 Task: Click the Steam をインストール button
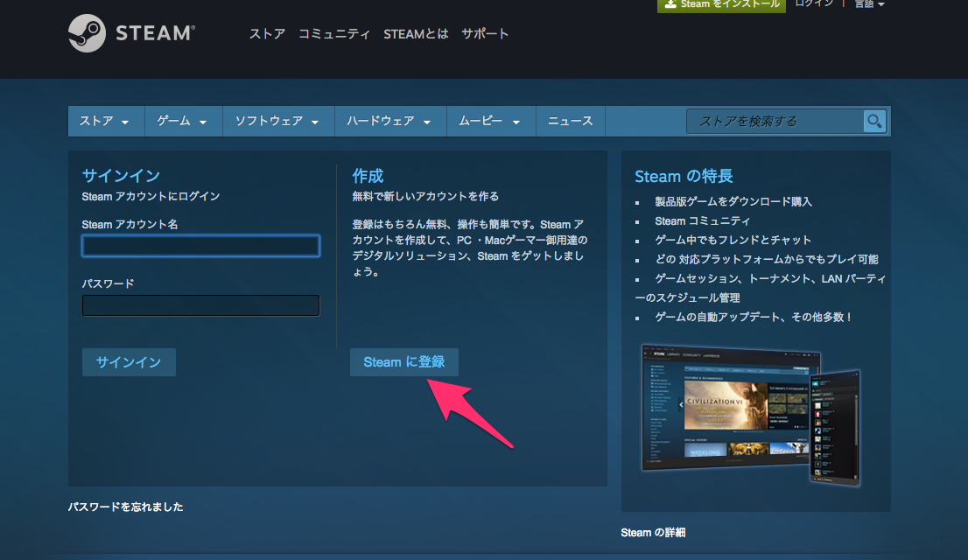pyautogui.click(x=721, y=4)
